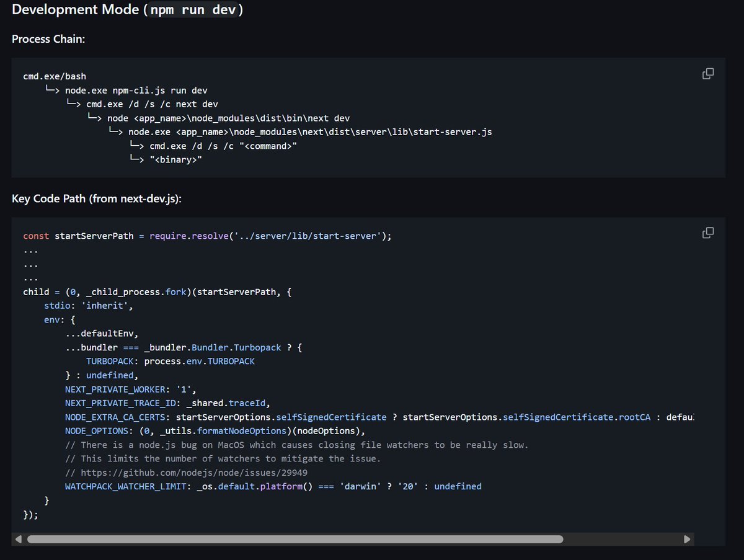Click the horizontal scrollbar right arrow

pos(686,539)
